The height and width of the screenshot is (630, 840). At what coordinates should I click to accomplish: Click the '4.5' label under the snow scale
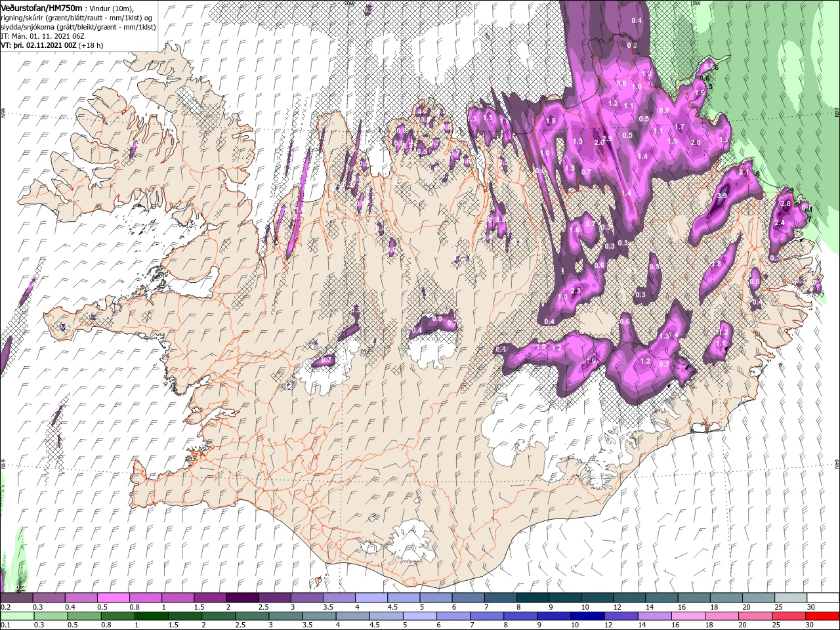(392, 607)
